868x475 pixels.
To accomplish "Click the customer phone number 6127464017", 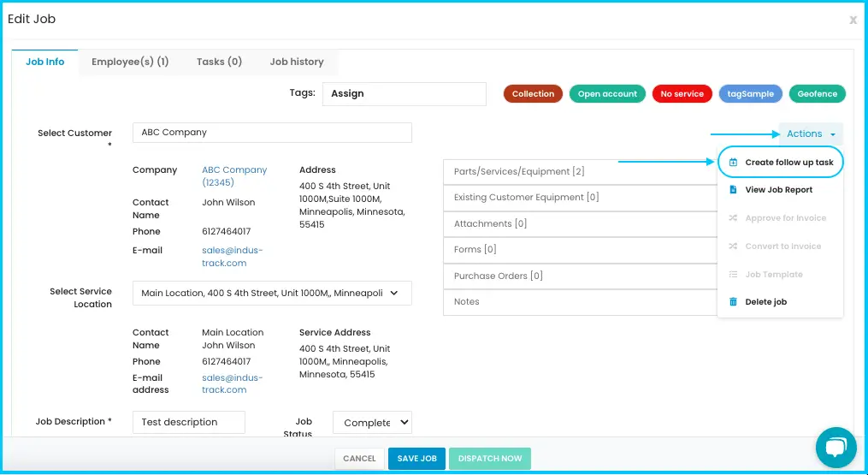I will (227, 232).
